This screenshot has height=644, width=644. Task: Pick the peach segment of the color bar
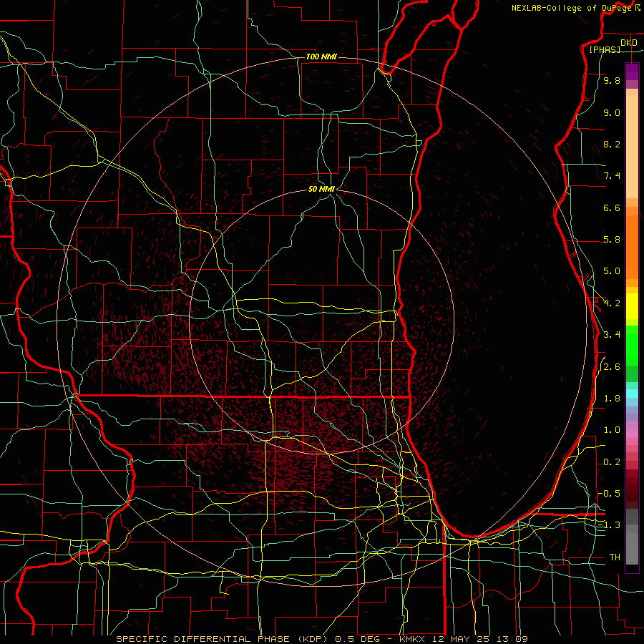click(x=632, y=147)
